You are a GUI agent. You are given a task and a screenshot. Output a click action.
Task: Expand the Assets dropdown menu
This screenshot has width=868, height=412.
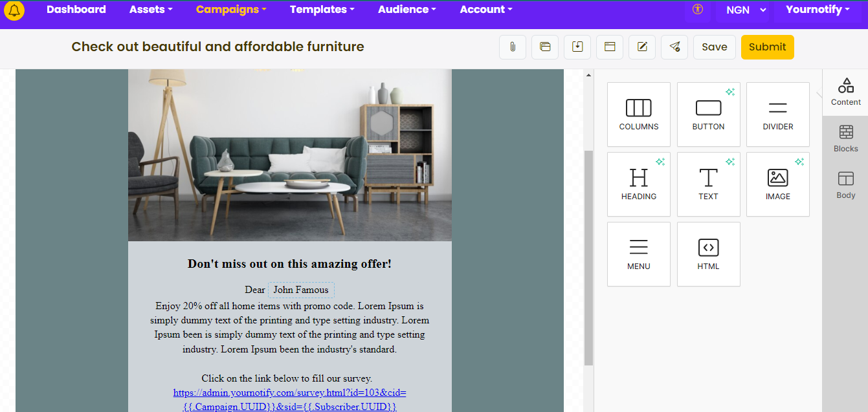(x=151, y=10)
